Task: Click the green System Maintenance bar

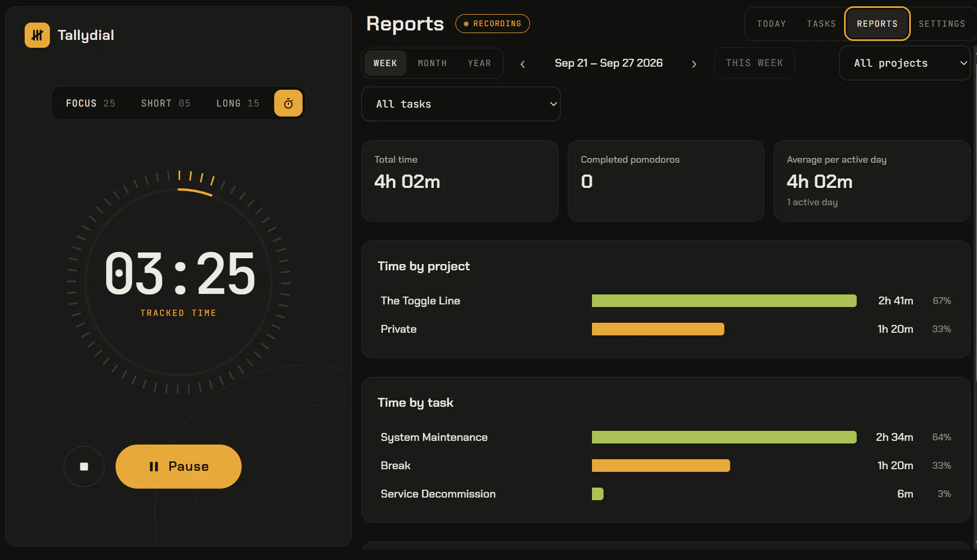Action: tap(724, 437)
